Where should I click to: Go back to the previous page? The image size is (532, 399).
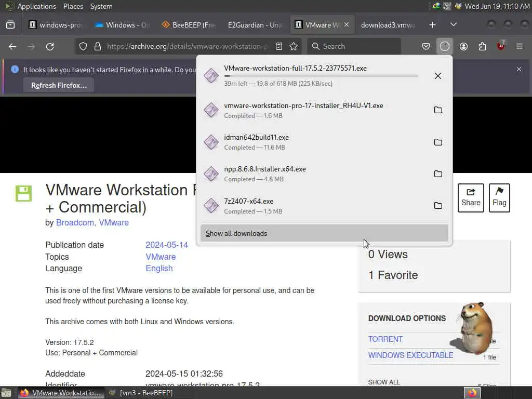coord(12,46)
